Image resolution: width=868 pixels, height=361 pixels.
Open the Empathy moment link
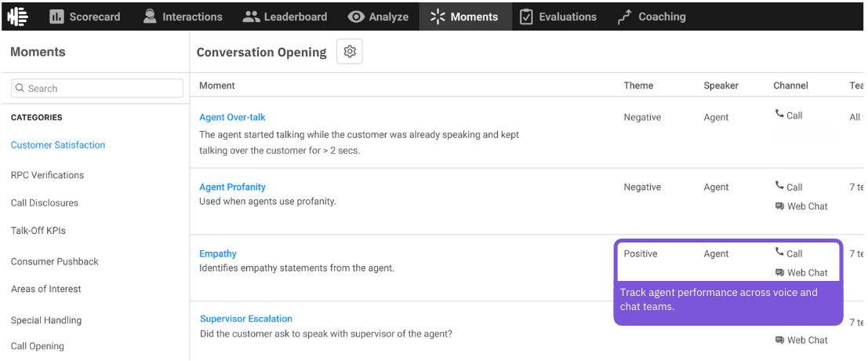point(218,253)
